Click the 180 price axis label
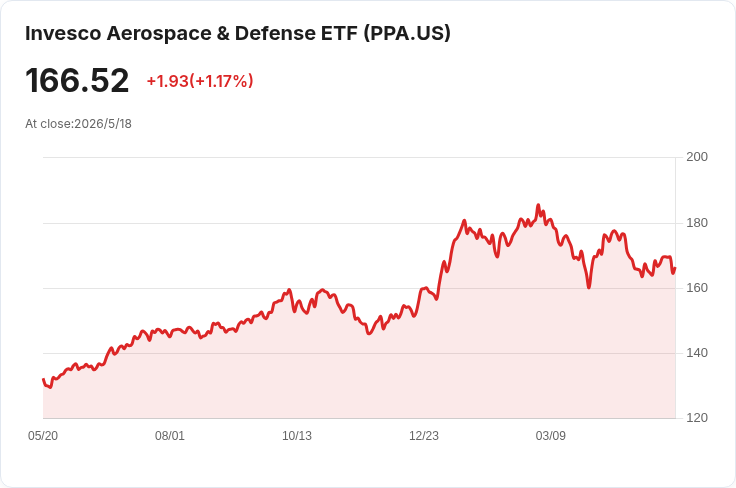736x488 pixels. pos(697,223)
